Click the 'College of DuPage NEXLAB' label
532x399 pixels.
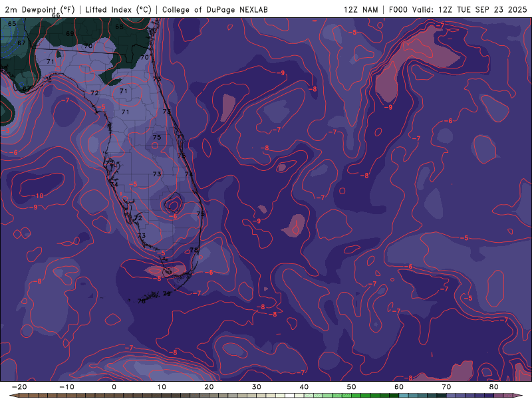215,9
